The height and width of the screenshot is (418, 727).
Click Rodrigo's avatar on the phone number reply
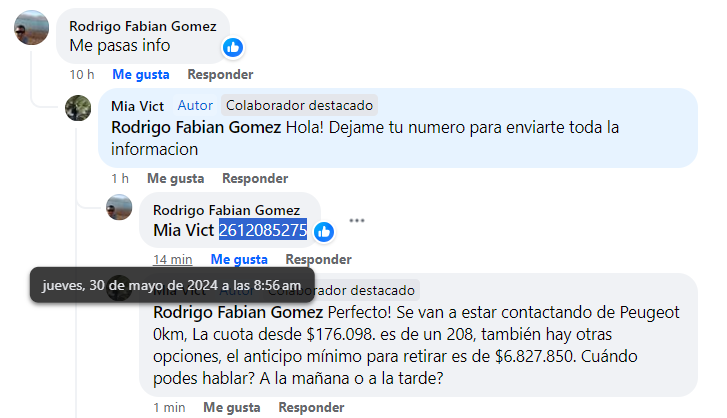(x=120, y=208)
